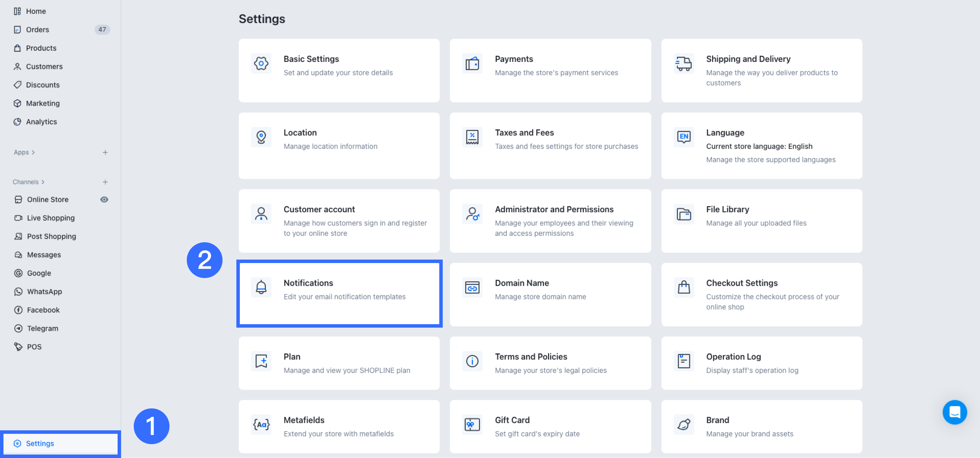Viewport: 980px width, 458px height.
Task: Open the Checkout Settings card
Action: pyautogui.click(x=762, y=295)
